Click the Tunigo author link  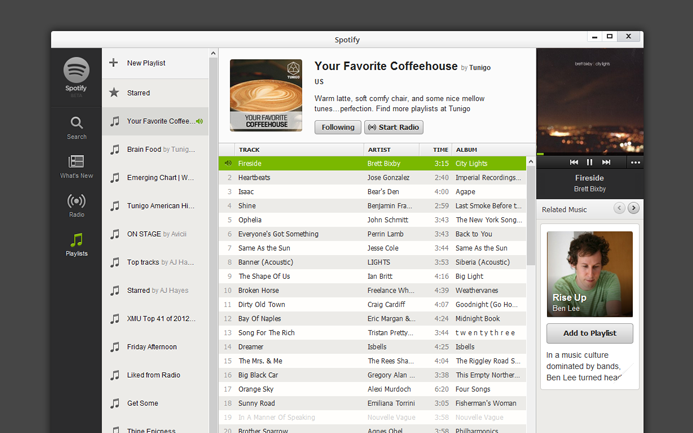(480, 68)
